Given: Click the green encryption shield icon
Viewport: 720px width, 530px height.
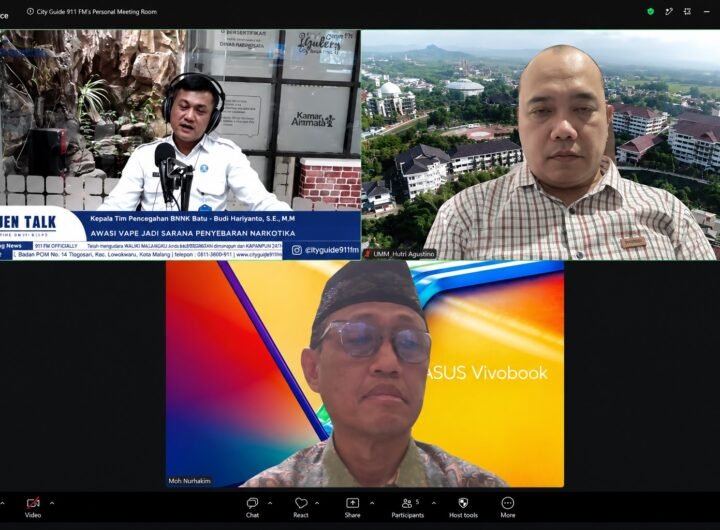Looking at the screenshot, I should (650, 12).
